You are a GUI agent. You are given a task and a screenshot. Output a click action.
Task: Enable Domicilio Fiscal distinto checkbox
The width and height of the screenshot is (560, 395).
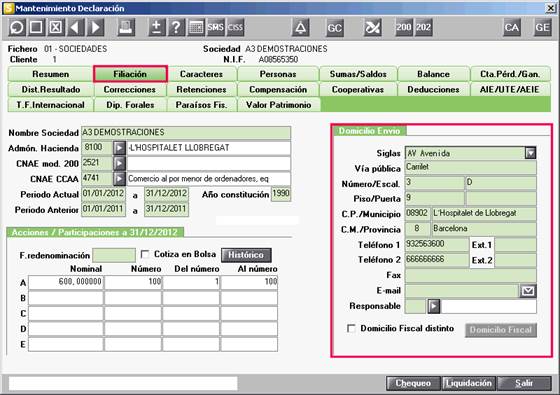351,328
